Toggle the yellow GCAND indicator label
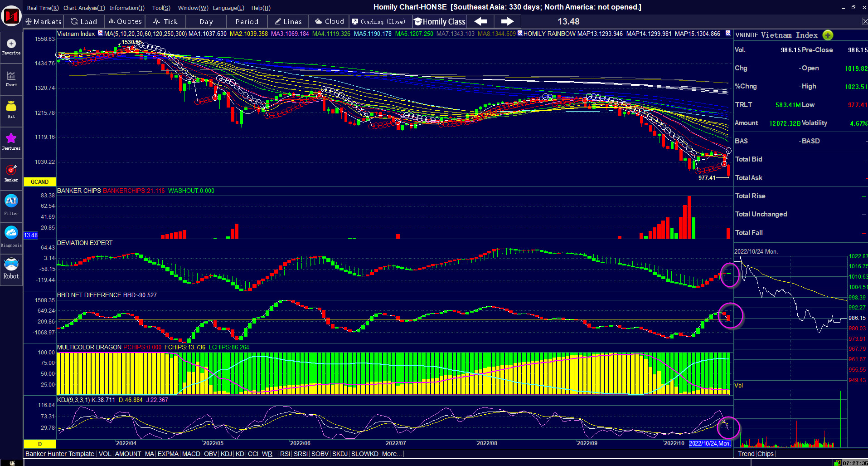This screenshot has height=466, width=868. [39, 182]
